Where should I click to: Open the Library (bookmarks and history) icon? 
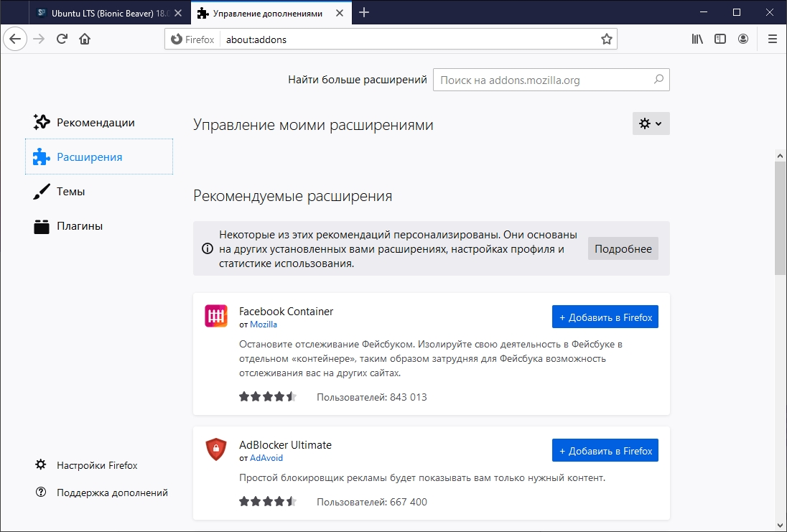[x=697, y=39]
